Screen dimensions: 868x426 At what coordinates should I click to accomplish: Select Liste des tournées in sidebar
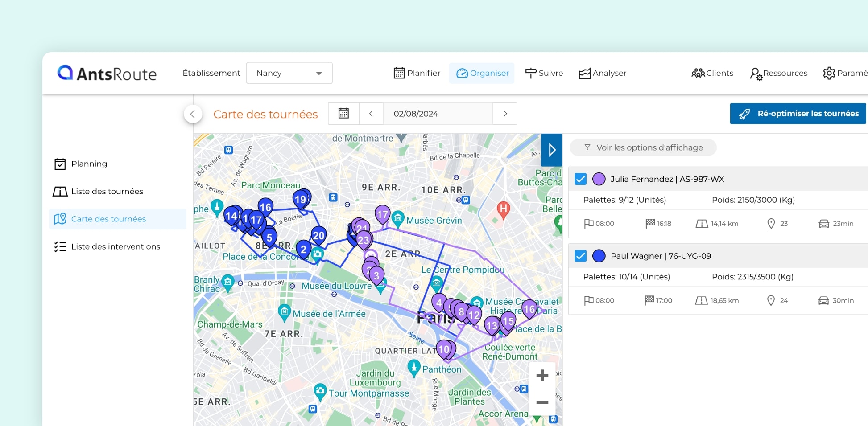click(x=107, y=192)
